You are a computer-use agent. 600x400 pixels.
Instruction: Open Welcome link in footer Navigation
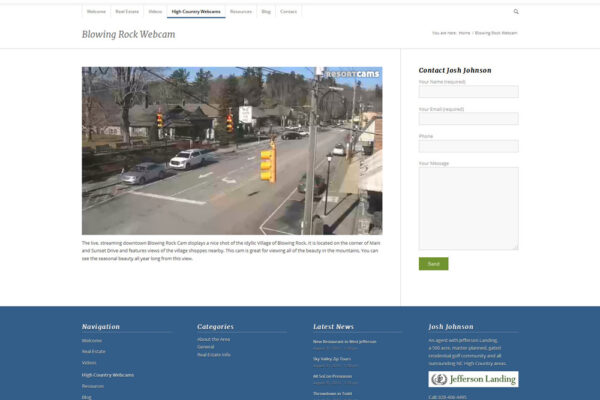92,341
